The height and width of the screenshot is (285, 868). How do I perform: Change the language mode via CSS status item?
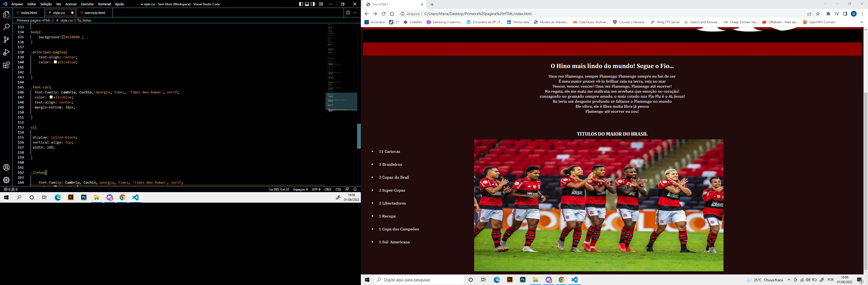(x=338, y=189)
